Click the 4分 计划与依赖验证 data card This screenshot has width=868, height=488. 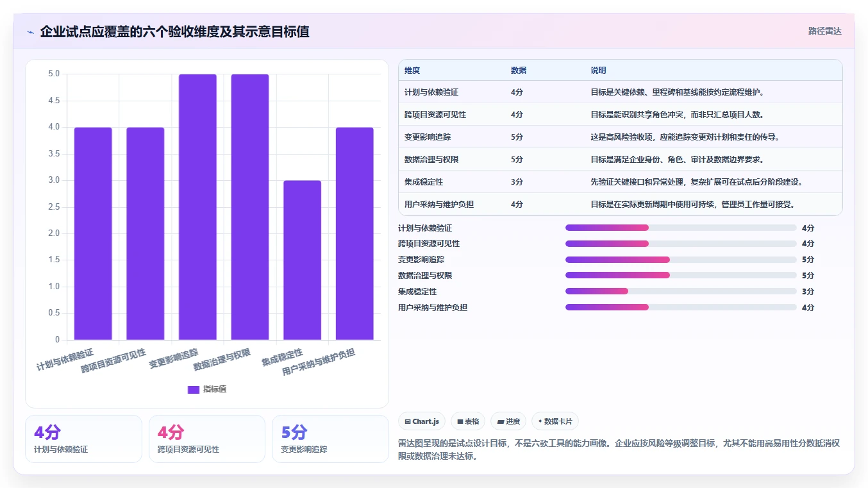tap(83, 439)
